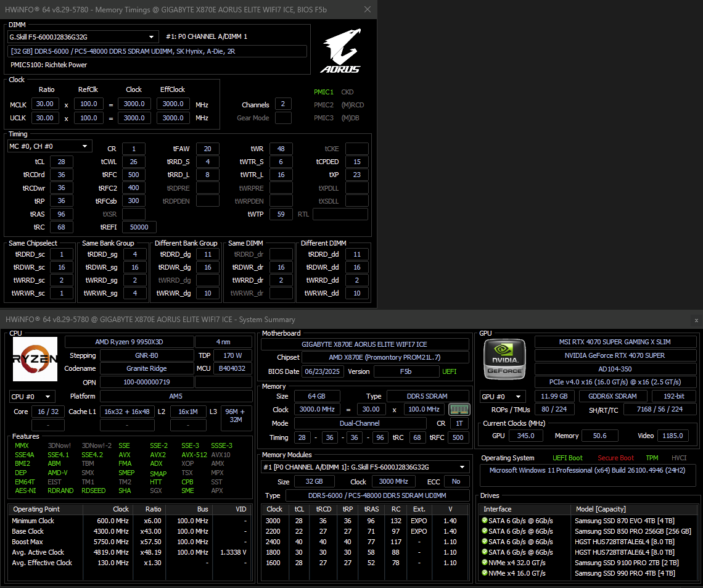This screenshot has width=703, height=588.
Task: Click the AVX-512 feature flag
Action: tap(194, 455)
